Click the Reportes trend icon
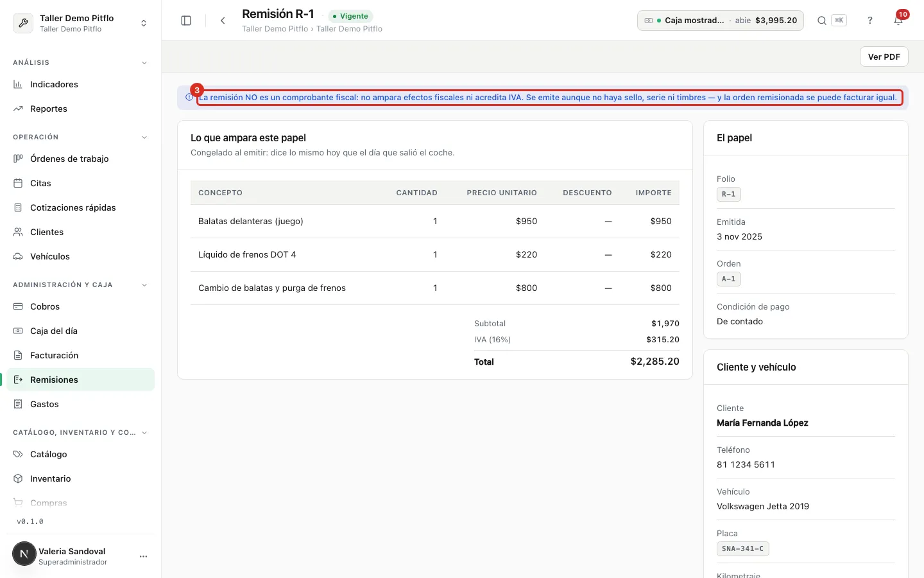Screen dimensions: 924x578 click(x=18, y=109)
